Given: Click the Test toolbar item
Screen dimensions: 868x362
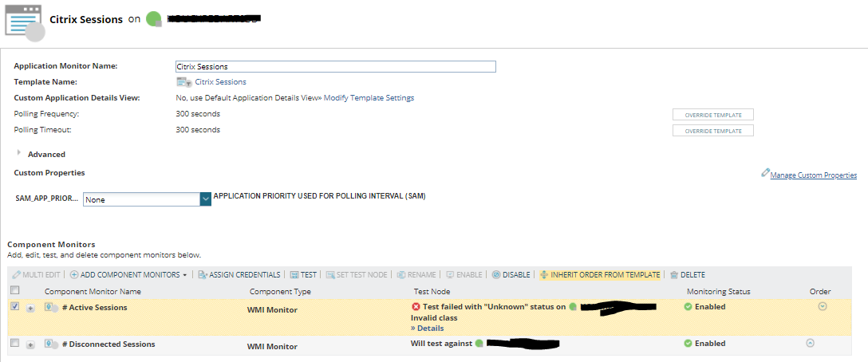Looking at the screenshot, I should pos(303,274).
